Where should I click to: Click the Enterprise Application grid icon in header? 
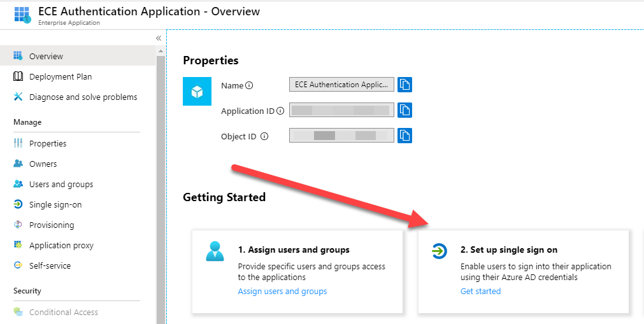tap(22, 15)
